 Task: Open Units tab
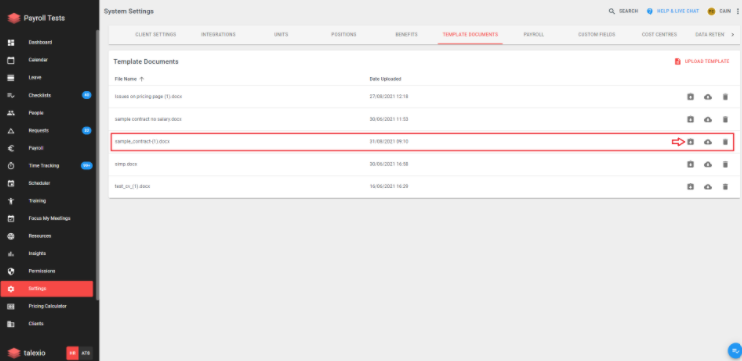[x=281, y=35]
